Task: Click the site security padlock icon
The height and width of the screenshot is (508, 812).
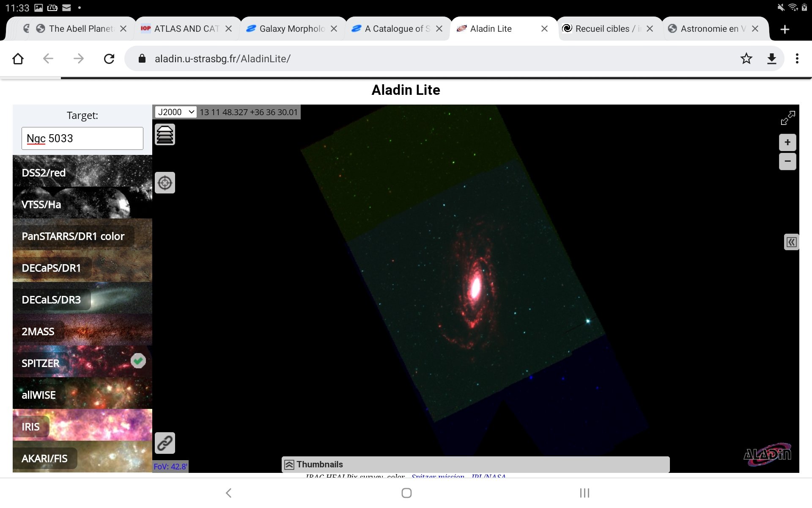Action: coord(142,58)
